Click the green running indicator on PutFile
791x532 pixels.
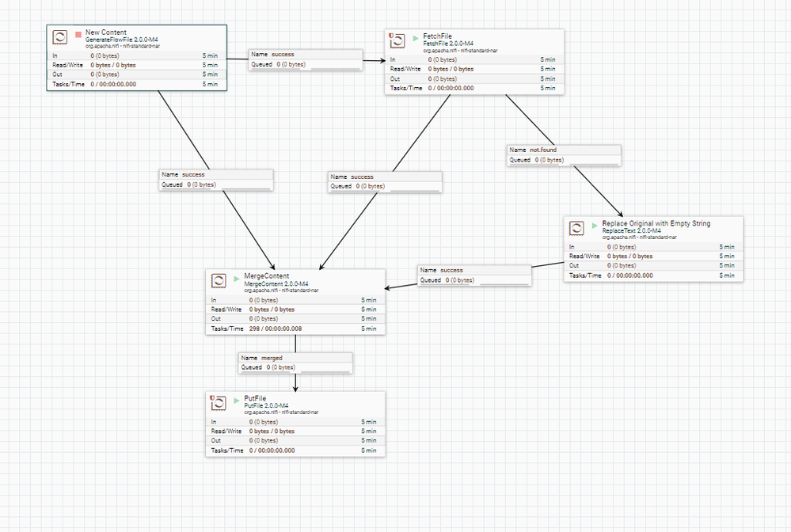237,401
